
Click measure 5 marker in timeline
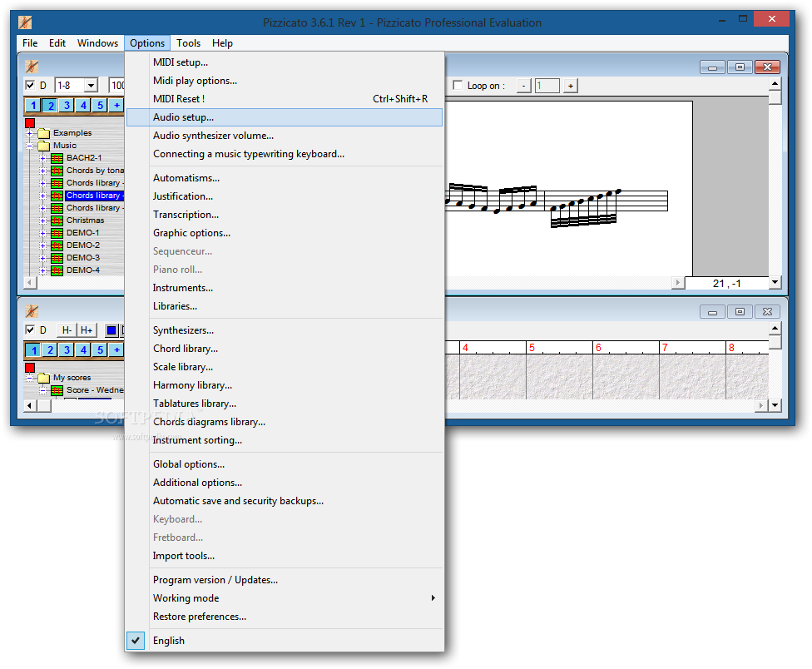532,348
